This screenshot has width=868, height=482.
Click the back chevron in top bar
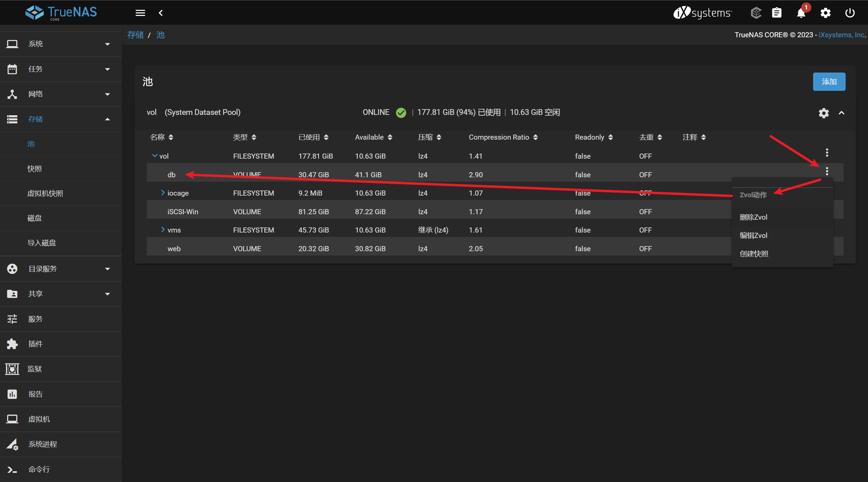pos(161,13)
